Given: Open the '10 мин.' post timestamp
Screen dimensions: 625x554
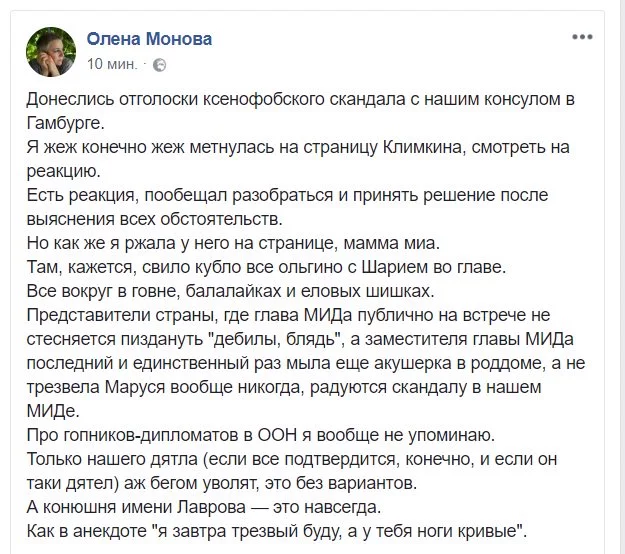Looking at the screenshot, I should pos(112,64).
